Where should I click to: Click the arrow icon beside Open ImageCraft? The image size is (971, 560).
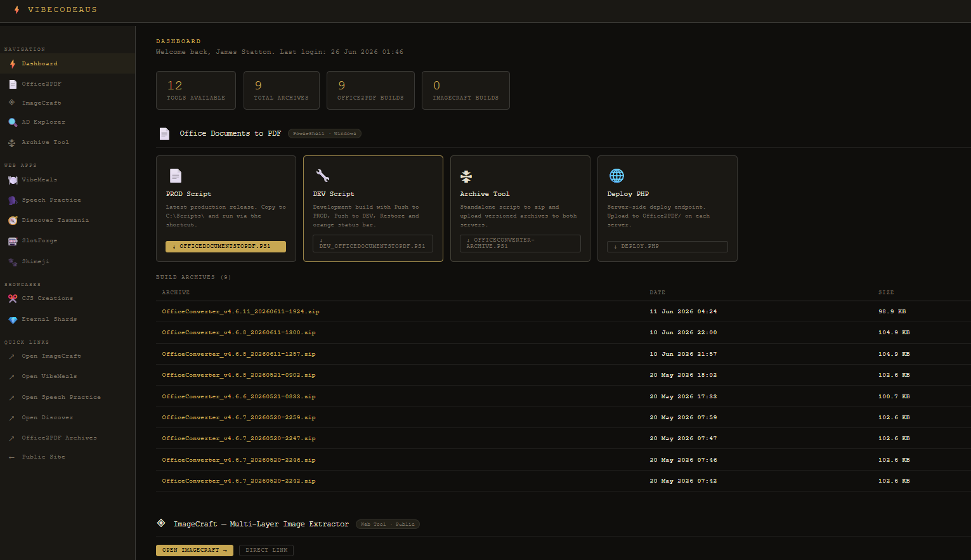coord(12,356)
